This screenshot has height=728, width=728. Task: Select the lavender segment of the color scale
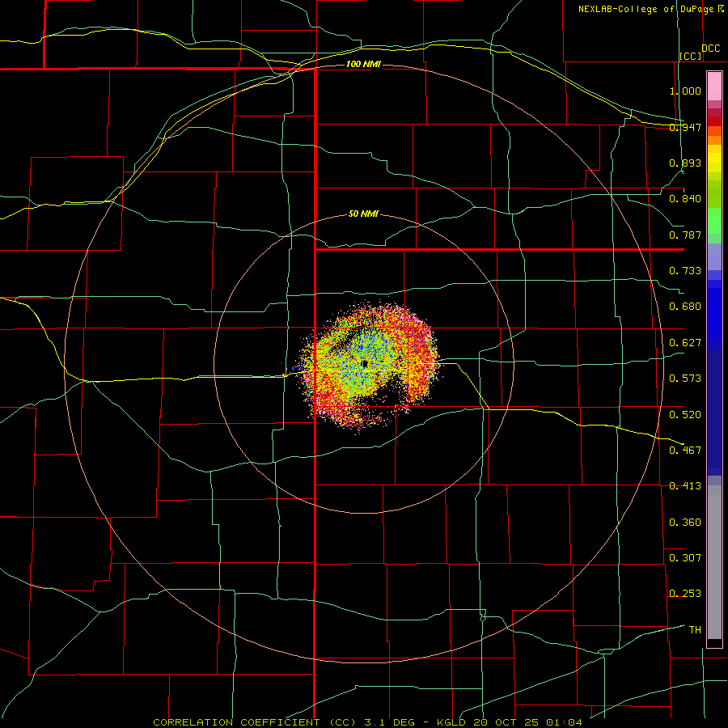point(714,256)
